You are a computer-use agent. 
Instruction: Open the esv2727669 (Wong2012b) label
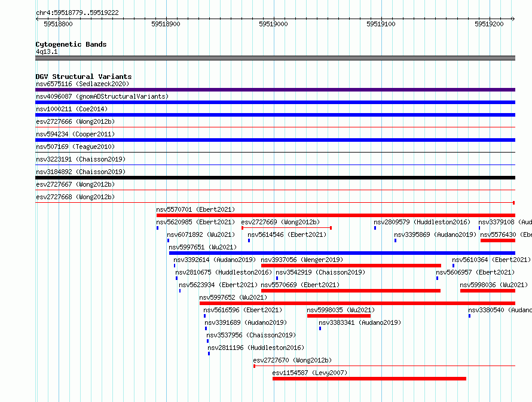(280, 222)
